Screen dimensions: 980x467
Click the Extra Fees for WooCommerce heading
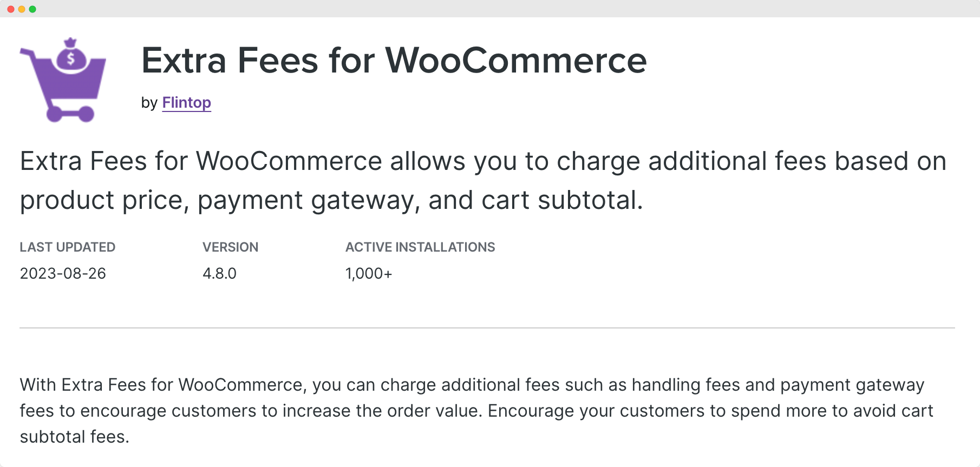tap(394, 61)
